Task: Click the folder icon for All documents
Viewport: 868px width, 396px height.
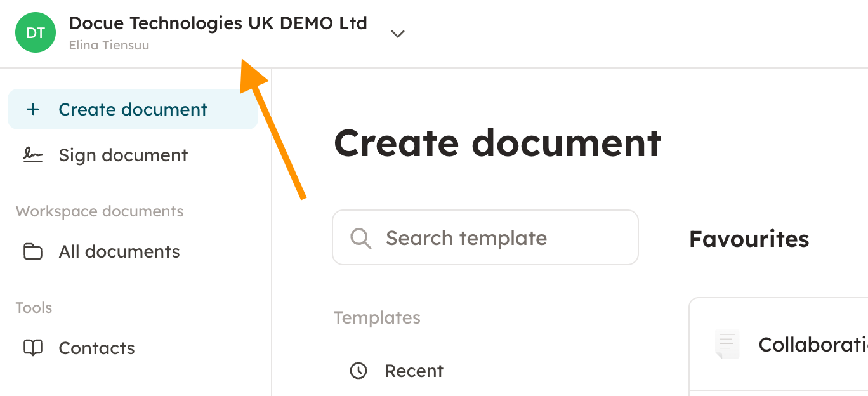Action: pos(33,252)
